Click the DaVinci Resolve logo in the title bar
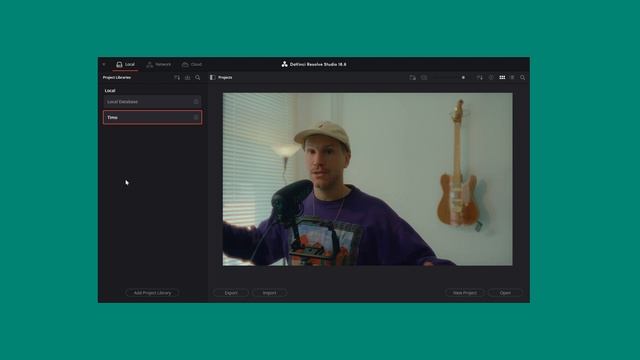640x360 pixels. click(x=284, y=64)
